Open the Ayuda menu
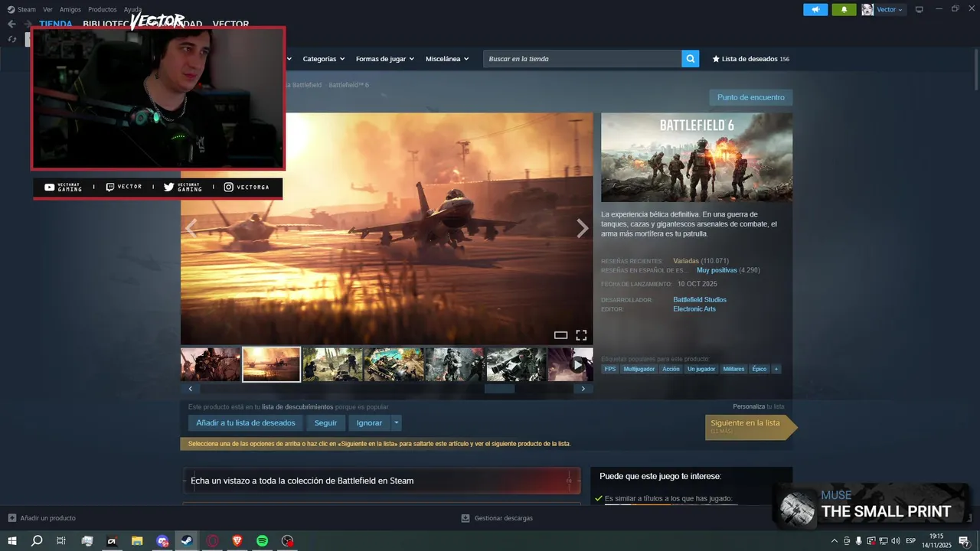The height and width of the screenshot is (551, 980). tap(132, 9)
